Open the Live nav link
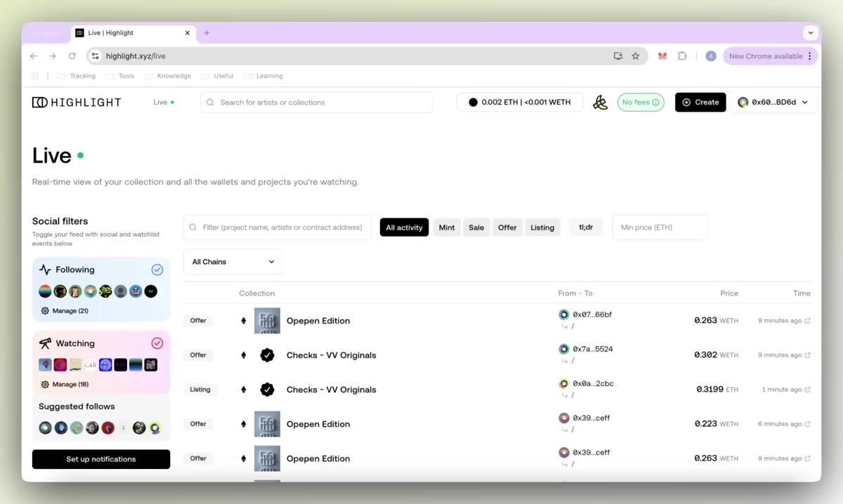The image size is (843, 504). (x=164, y=102)
